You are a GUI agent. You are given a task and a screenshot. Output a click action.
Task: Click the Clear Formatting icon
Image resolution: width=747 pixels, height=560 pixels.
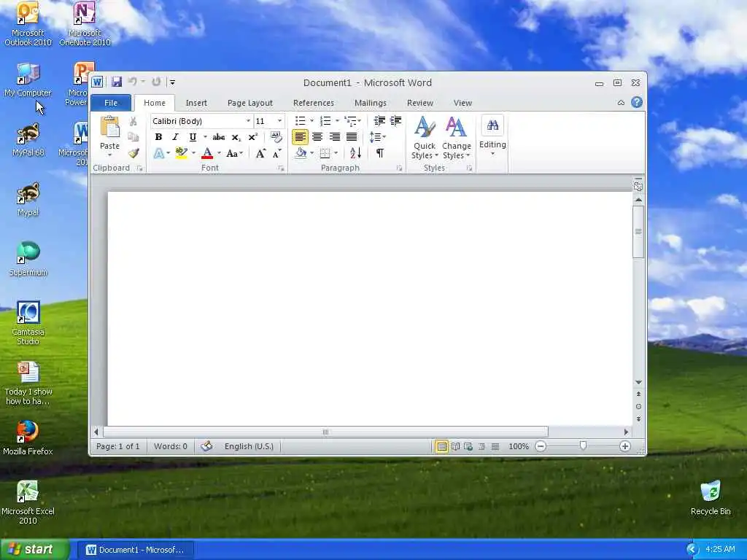(276, 137)
